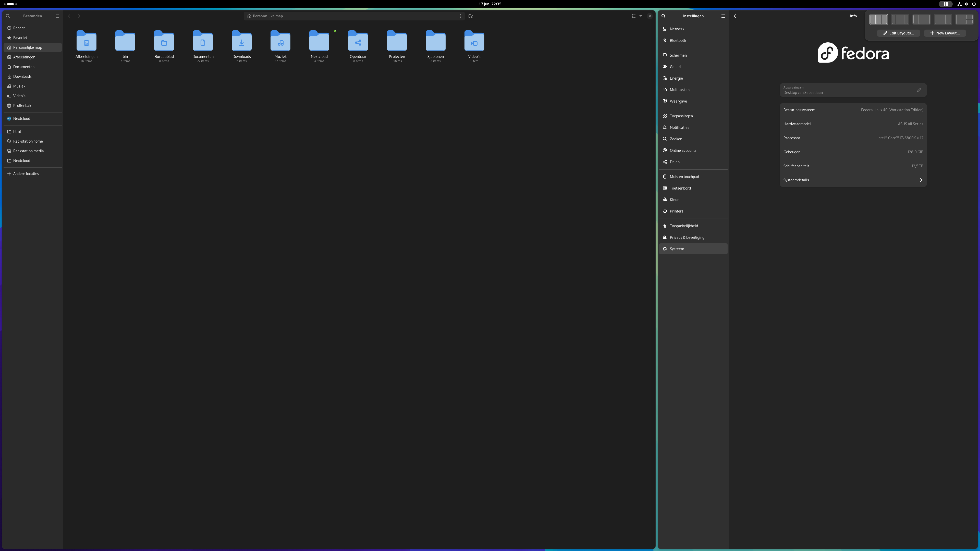Viewport: 980px width, 551px height.
Task: Go back in Bestanden folder history
Action: point(69,16)
